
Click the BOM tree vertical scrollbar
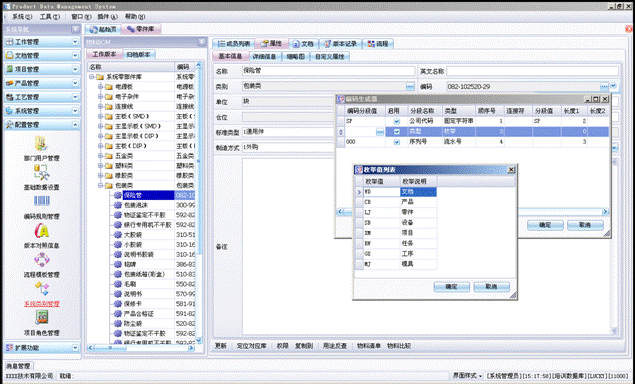coord(198,202)
